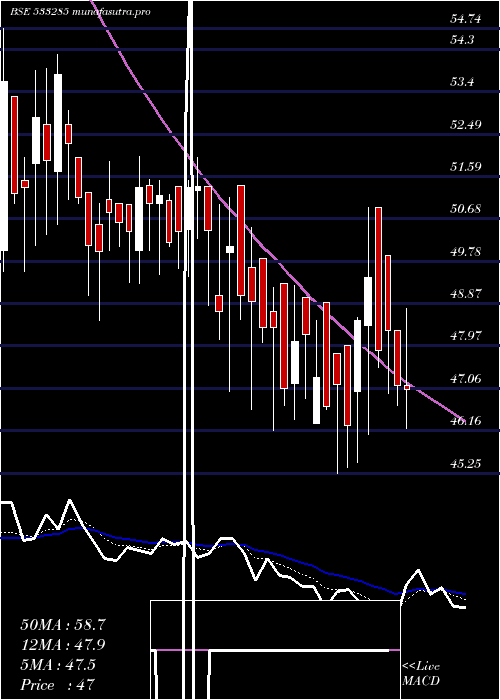Click the 47.97 price level label
This screenshot has height=700, width=500.
(x=466, y=336)
